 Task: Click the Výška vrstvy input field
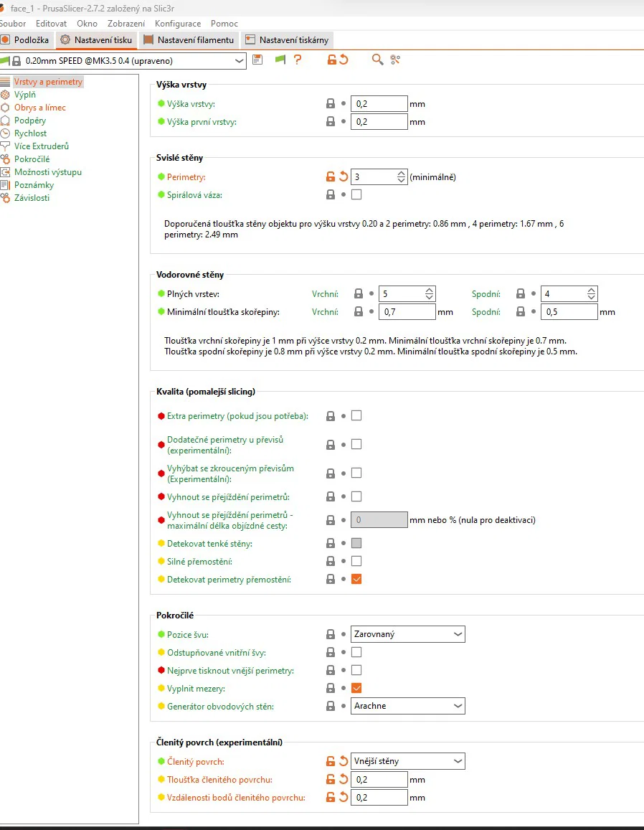(379, 104)
